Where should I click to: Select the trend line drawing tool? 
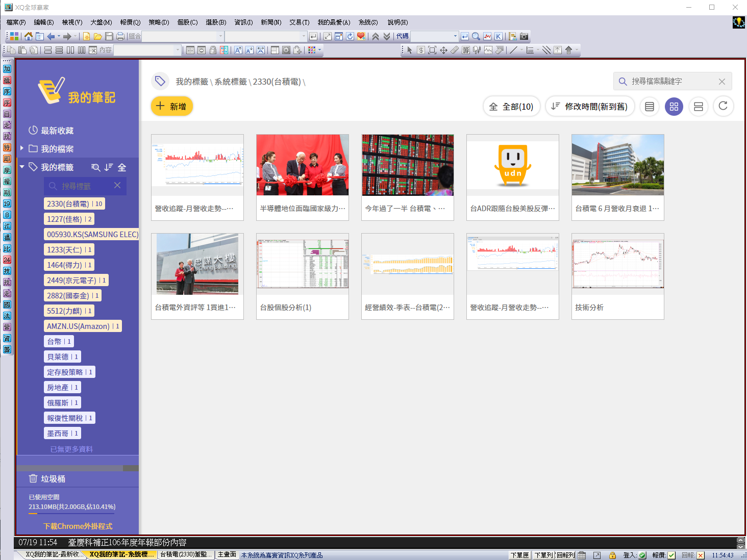pyautogui.click(x=514, y=50)
